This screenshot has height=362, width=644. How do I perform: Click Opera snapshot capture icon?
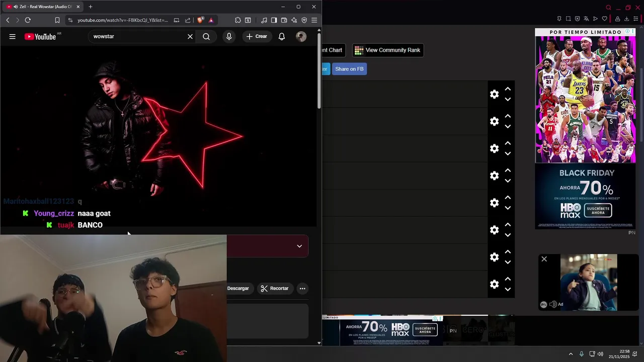tap(568, 19)
